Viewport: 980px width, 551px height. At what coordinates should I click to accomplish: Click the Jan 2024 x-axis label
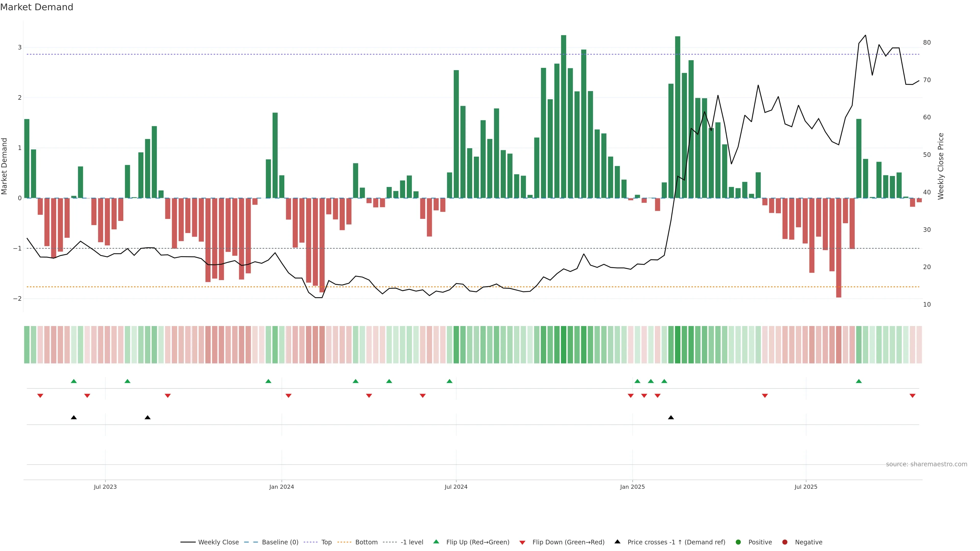coord(281,487)
